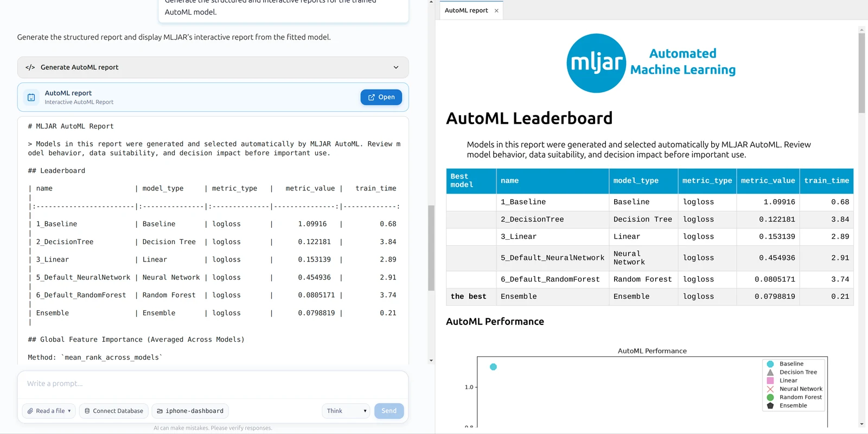
Task: Select 1_Baseline row in leaderboard table
Action: (x=649, y=202)
